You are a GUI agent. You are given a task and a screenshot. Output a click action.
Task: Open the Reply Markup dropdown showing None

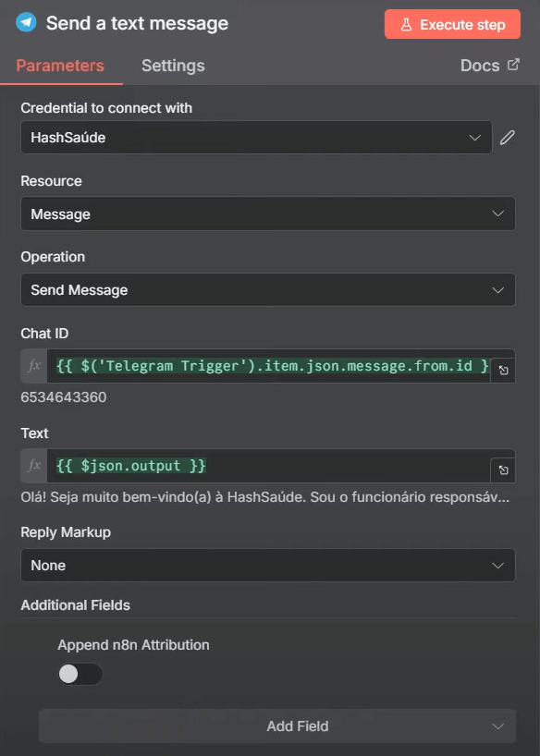(x=268, y=565)
